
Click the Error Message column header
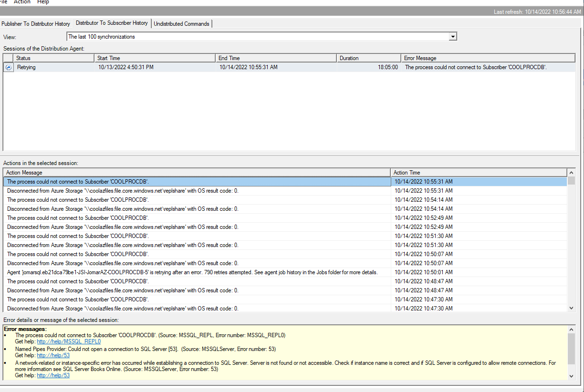[x=488, y=58]
